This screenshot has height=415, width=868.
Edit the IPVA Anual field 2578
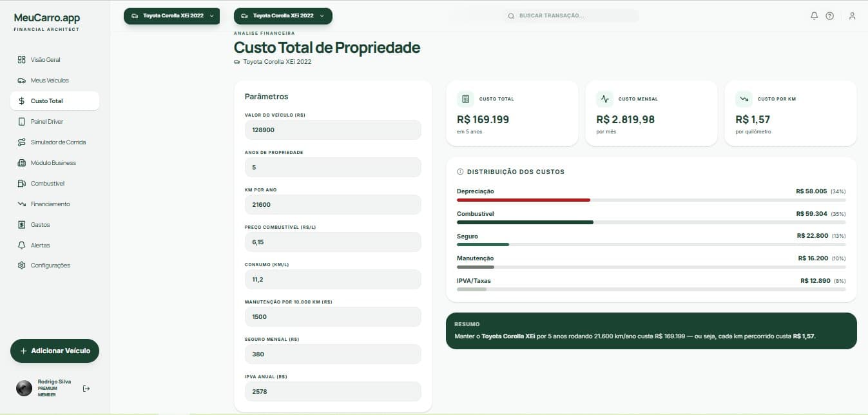333,391
